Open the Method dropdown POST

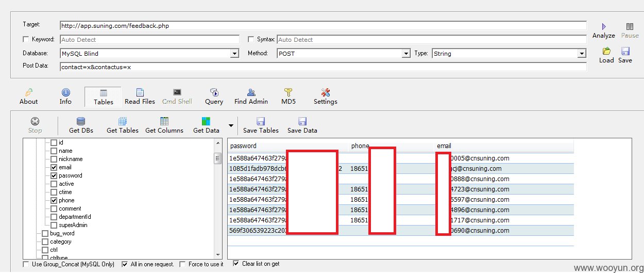(343, 53)
